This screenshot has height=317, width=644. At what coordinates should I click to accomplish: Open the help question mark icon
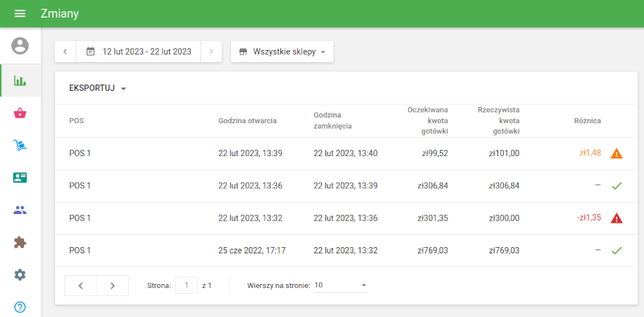(x=19, y=307)
